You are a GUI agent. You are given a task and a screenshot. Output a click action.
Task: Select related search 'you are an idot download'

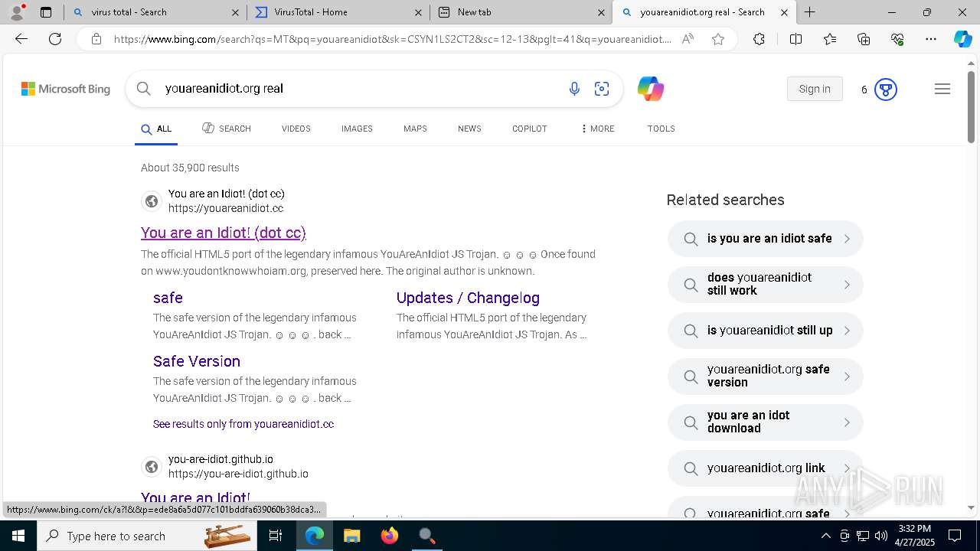pos(766,422)
